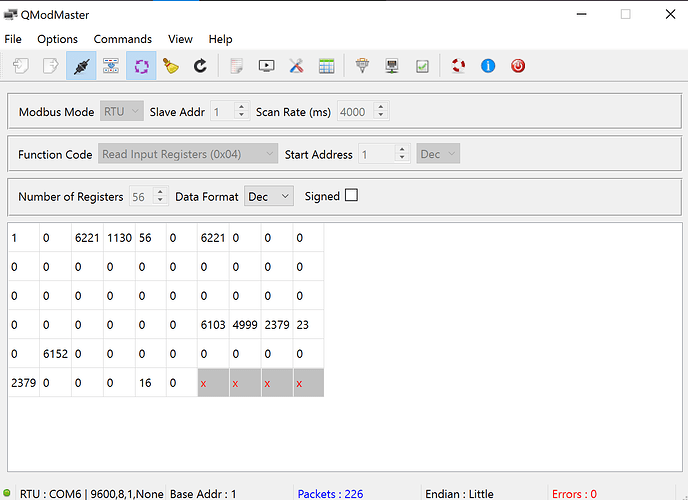Open the Tools wrench and screwdriver icon
Image resolution: width=688 pixels, height=500 pixels.
point(297,66)
